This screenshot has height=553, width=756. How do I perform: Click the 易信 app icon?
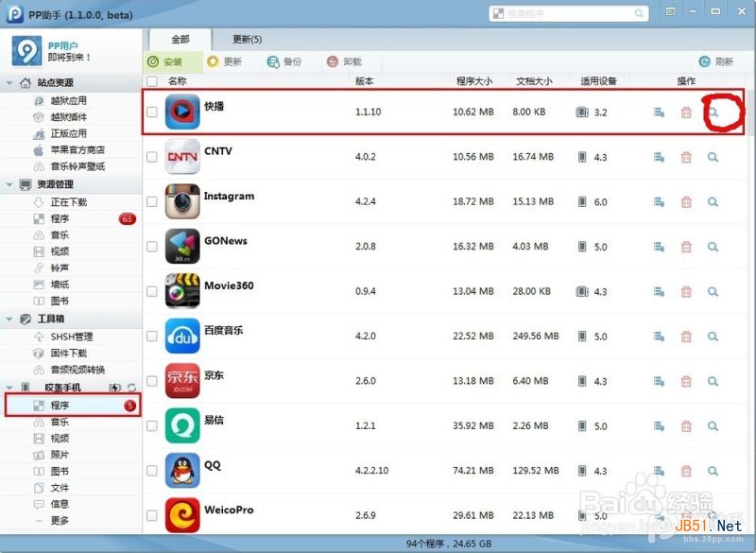click(x=182, y=425)
